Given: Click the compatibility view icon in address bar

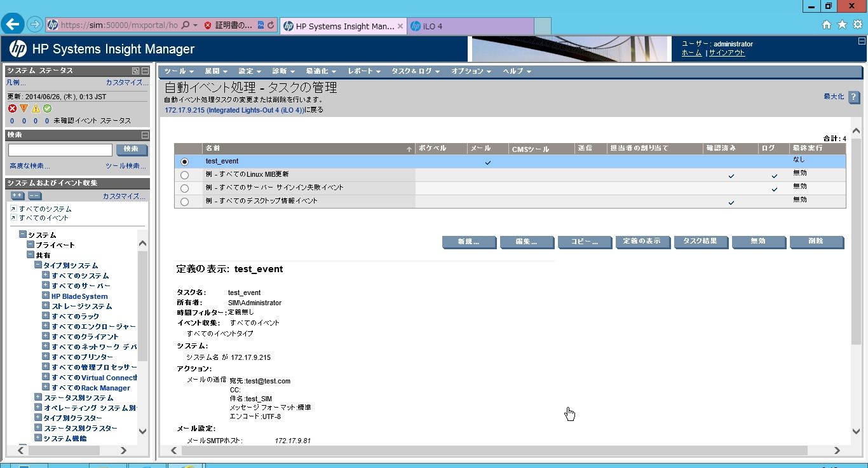Looking at the screenshot, I should coord(261,25).
